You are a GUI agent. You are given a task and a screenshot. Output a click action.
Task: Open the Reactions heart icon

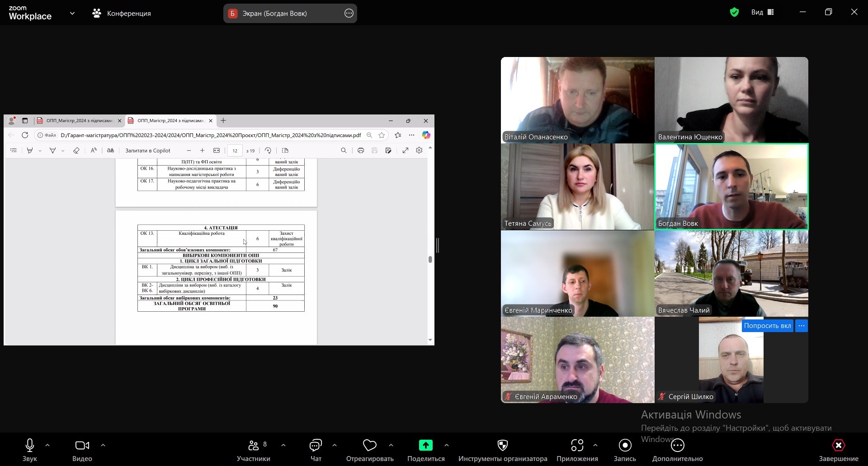coord(369,446)
